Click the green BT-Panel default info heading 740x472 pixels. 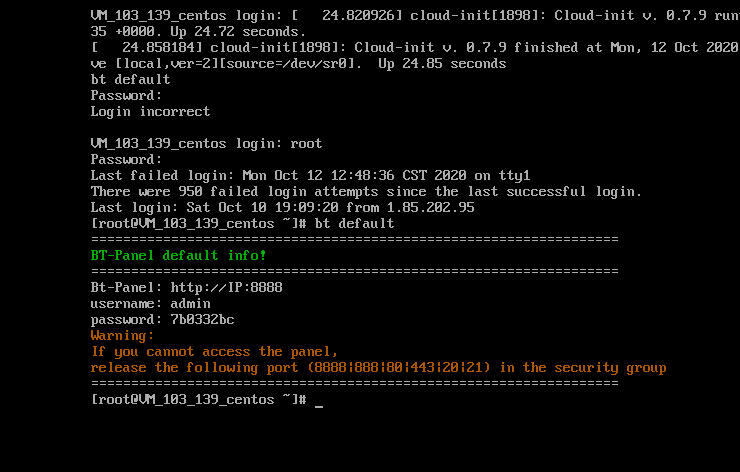point(178,255)
